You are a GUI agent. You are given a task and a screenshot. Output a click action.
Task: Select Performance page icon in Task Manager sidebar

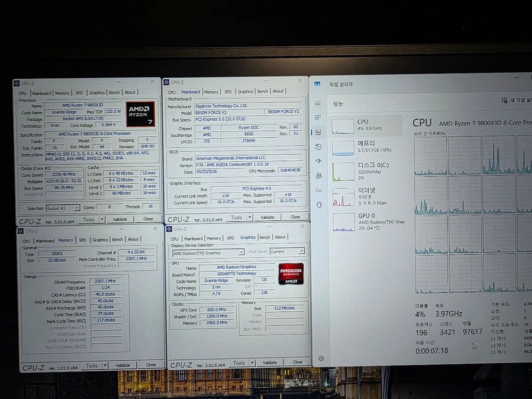pos(318,132)
